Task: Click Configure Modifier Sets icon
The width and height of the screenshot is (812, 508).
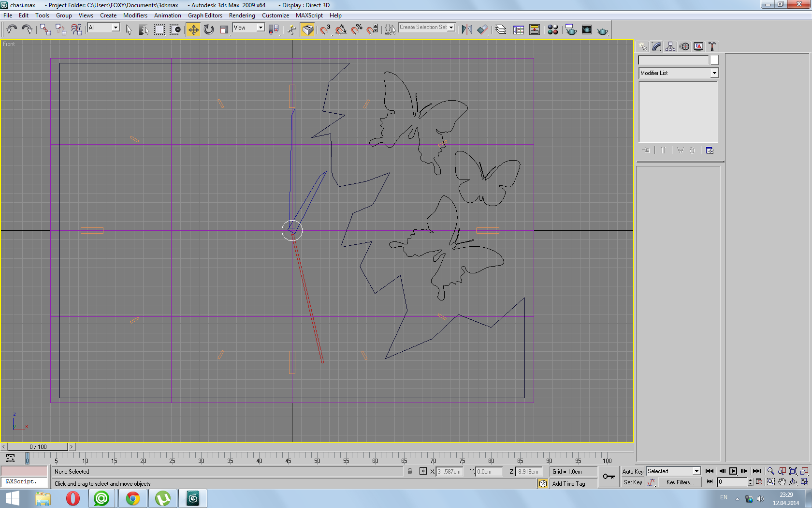Action: point(710,150)
